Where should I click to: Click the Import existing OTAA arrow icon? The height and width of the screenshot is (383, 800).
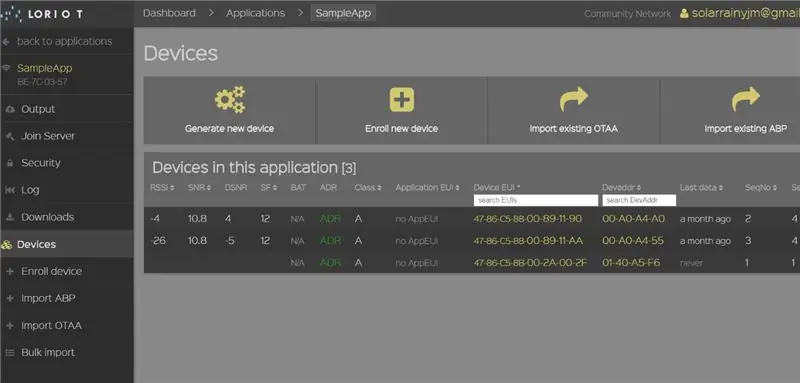[x=573, y=99]
